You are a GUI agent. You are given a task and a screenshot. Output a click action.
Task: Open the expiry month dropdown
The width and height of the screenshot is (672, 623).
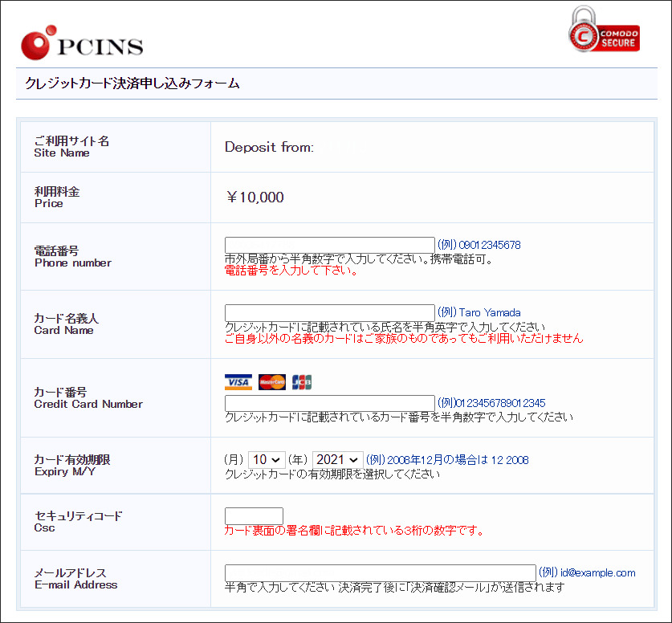pyautogui.click(x=267, y=459)
